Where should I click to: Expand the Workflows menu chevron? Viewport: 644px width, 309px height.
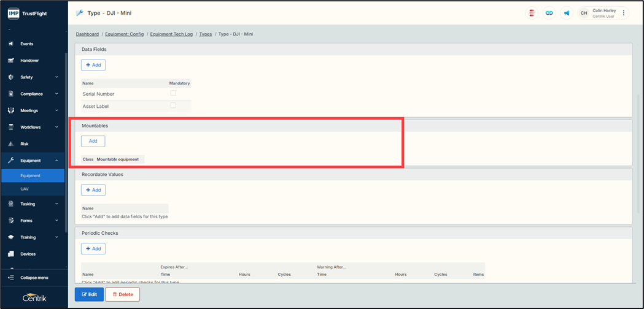pos(56,127)
